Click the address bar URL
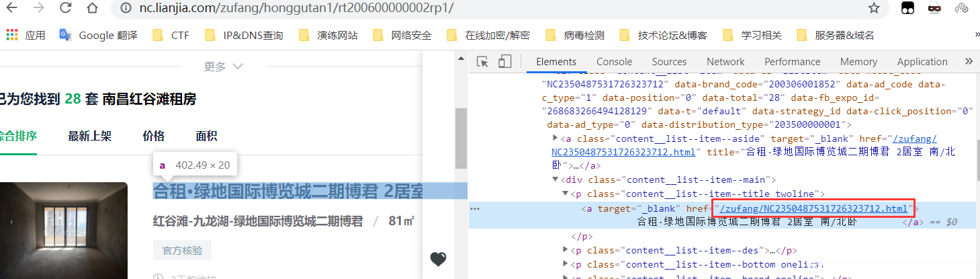 point(296,8)
